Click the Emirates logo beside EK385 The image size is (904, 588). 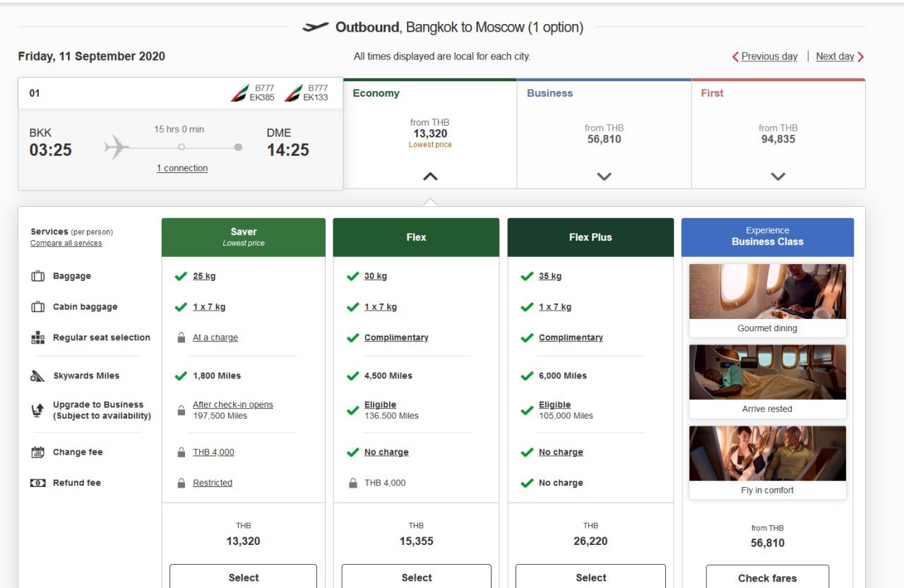tap(240, 93)
